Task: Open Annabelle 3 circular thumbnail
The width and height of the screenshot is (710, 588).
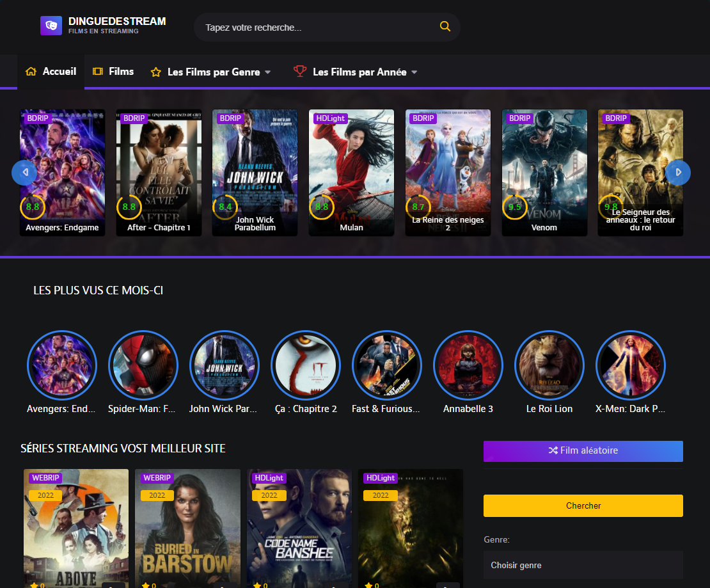Action: tap(468, 365)
